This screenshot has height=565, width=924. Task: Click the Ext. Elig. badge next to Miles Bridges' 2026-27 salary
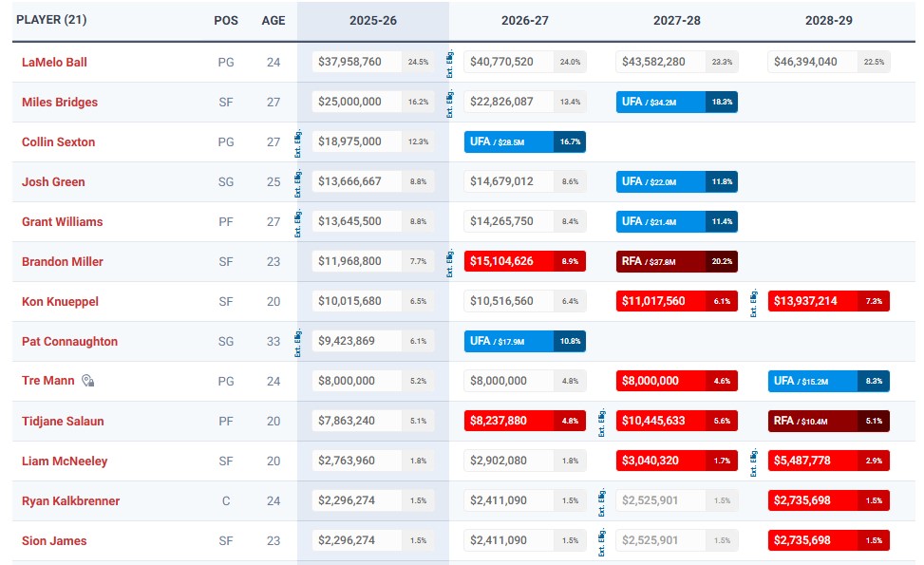[x=447, y=102]
